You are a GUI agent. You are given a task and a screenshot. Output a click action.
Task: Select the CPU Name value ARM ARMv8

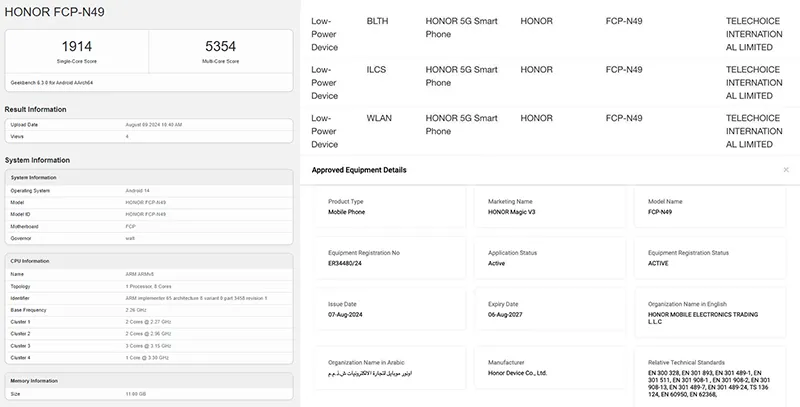pos(139,274)
